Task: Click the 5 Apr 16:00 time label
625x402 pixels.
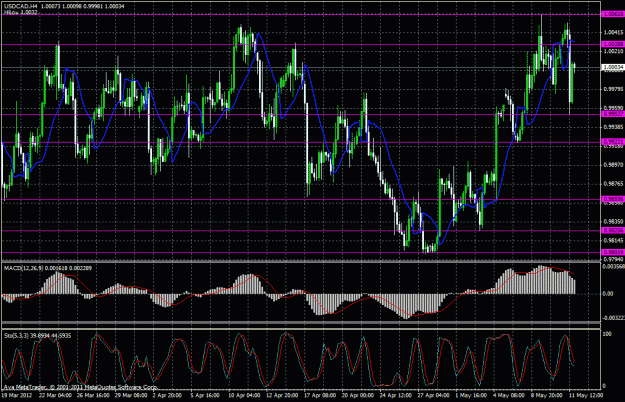Action: pos(206,396)
